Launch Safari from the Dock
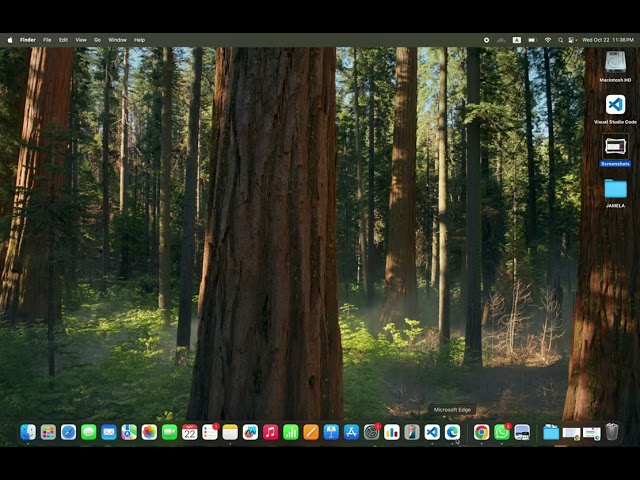This screenshot has height=480, width=640. click(x=68, y=432)
